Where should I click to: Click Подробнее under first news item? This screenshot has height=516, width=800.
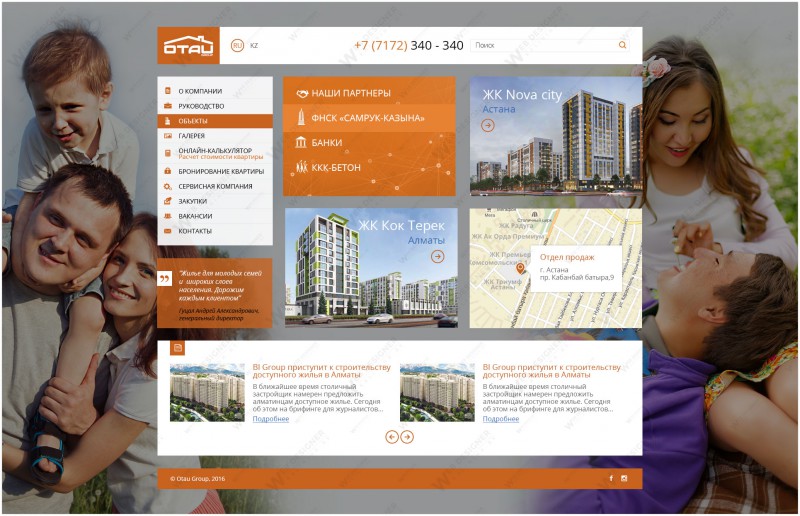(x=271, y=419)
